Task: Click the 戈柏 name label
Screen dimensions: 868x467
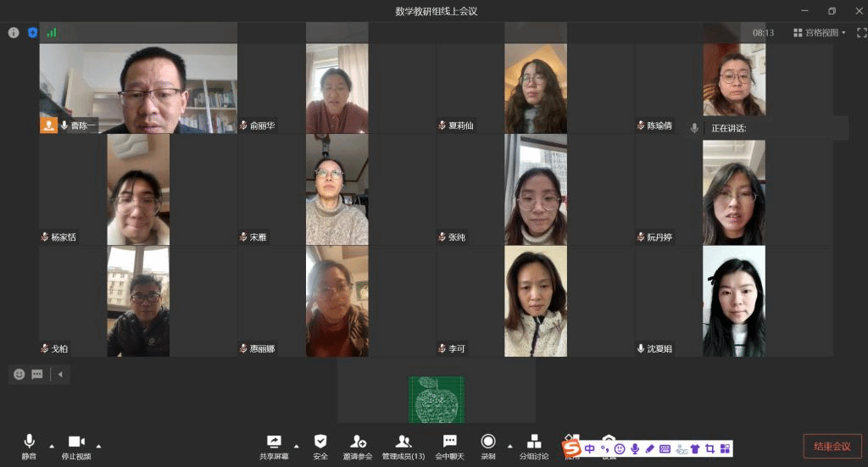Action: point(59,348)
